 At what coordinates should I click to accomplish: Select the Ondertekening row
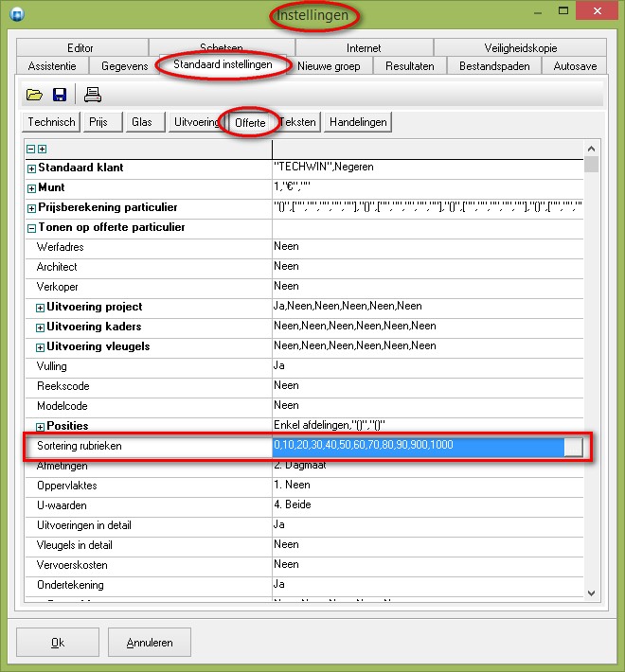click(x=304, y=585)
